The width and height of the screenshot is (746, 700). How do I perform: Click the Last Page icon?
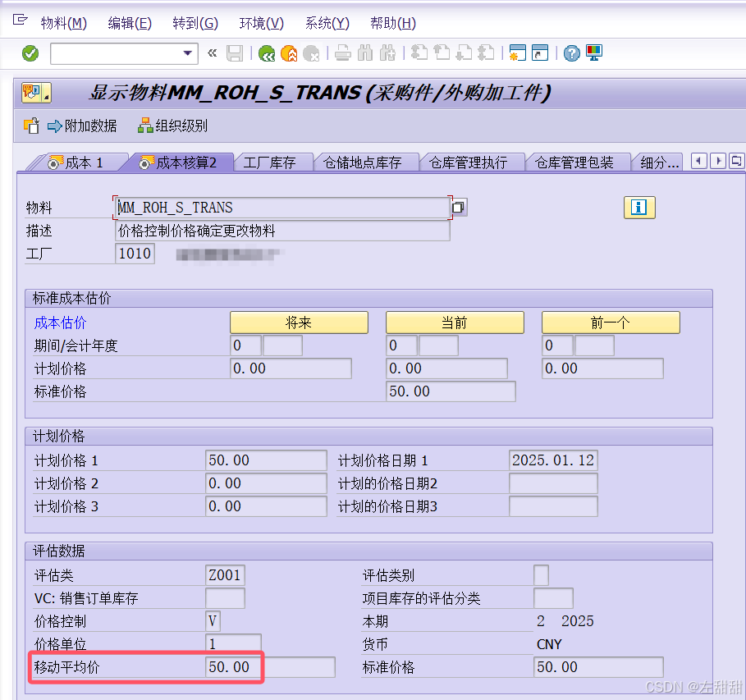point(486,53)
